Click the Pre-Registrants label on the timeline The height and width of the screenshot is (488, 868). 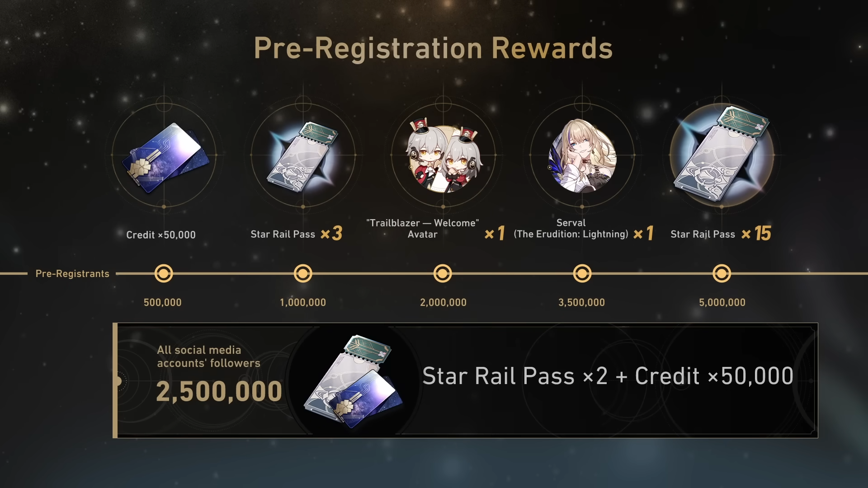[72, 274]
